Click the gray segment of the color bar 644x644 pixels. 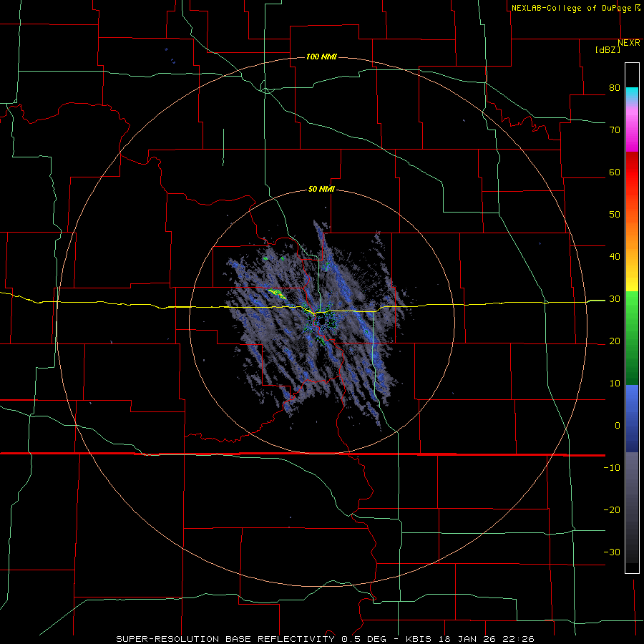coord(632,507)
